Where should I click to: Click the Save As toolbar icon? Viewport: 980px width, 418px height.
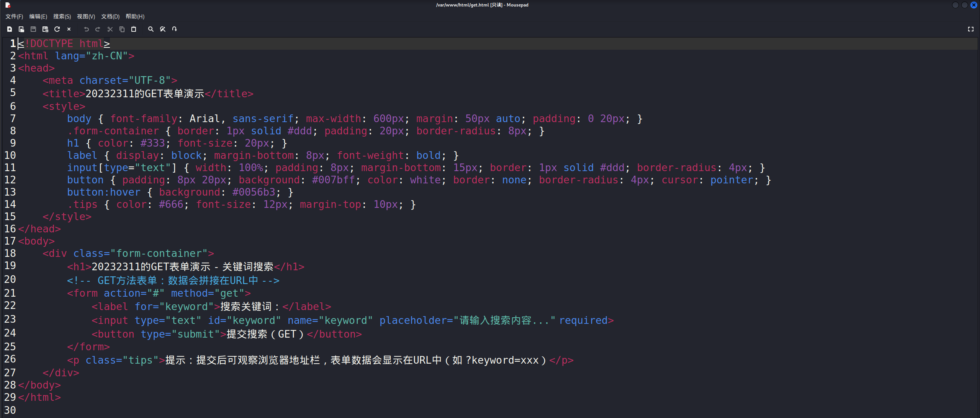click(x=45, y=29)
